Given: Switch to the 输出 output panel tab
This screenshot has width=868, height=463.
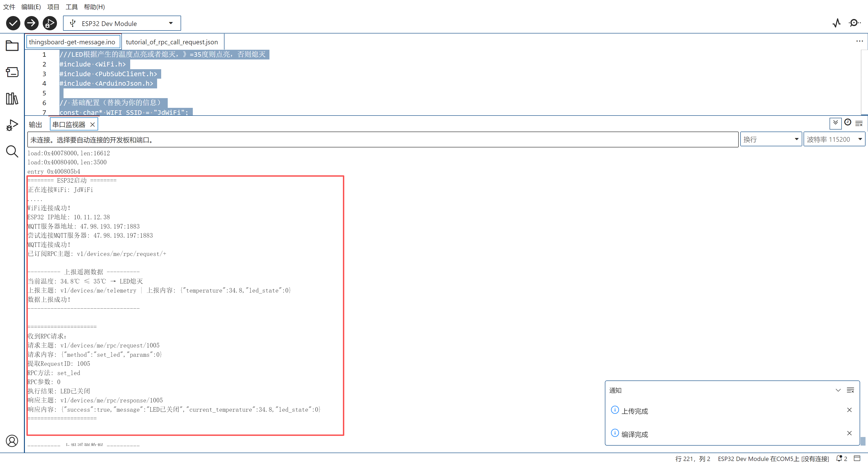Looking at the screenshot, I should (x=35, y=125).
